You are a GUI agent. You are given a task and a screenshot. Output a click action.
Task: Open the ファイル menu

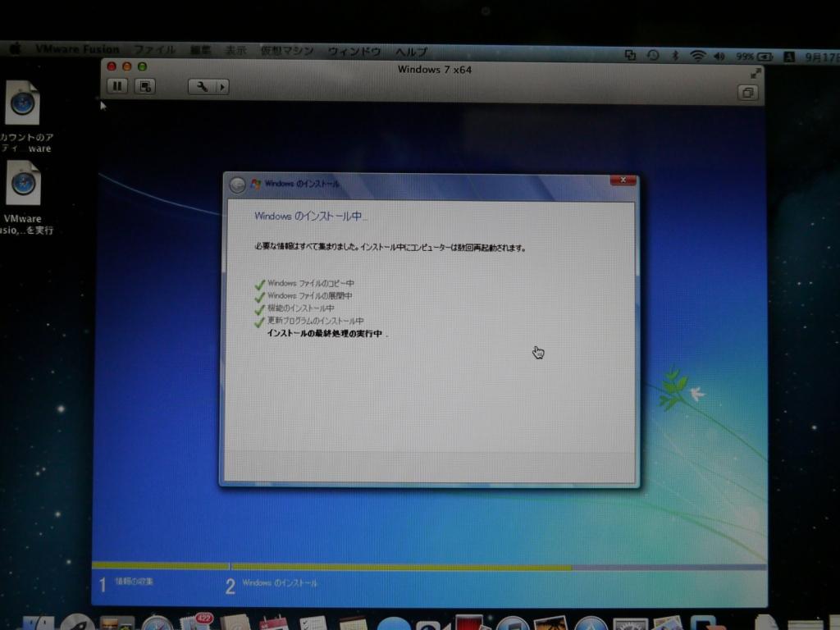click(154, 50)
